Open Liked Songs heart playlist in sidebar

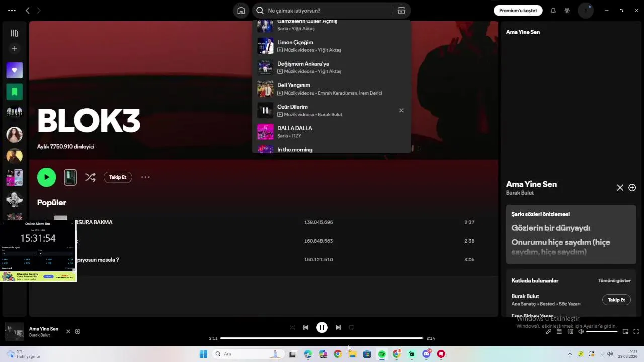(14, 70)
